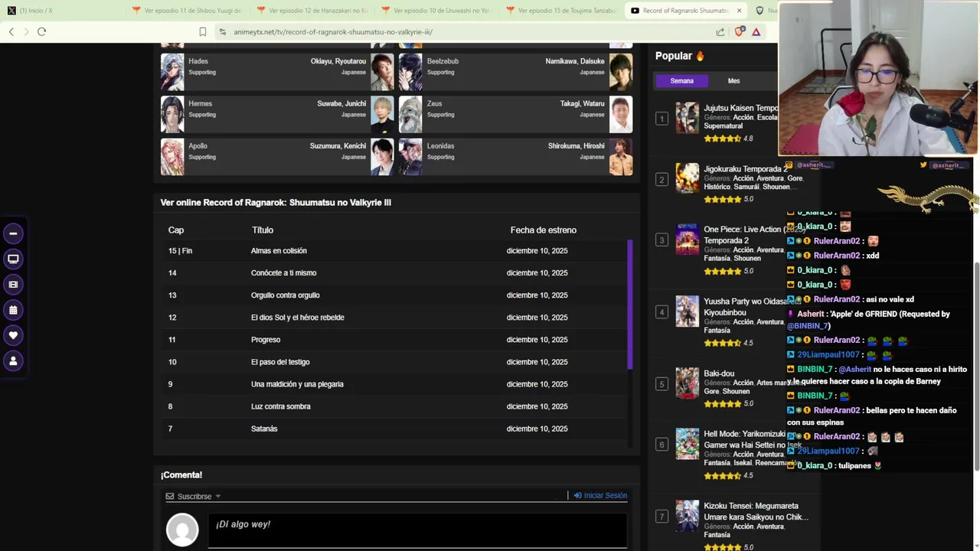Open voice actor Okiayu, Ryoutarou
The height and width of the screenshot is (551, 980).
338,61
